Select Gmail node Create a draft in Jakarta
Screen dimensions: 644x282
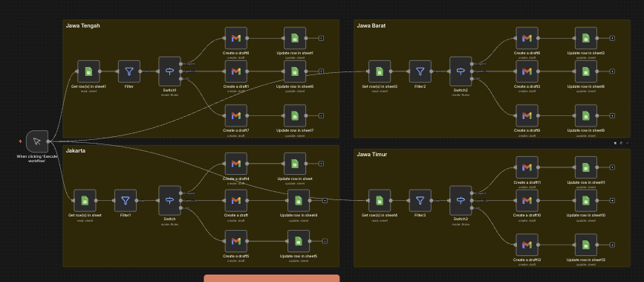tap(235, 200)
